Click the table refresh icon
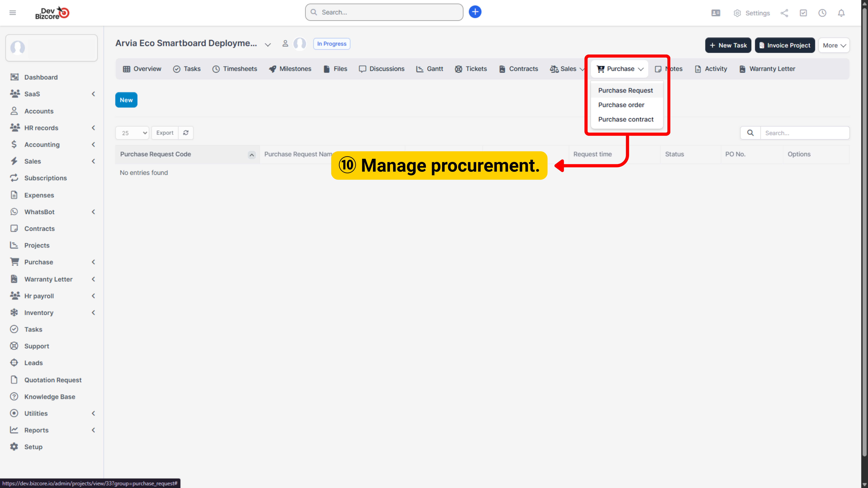Image resolution: width=868 pixels, height=488 pixels. tap(186, 133)
